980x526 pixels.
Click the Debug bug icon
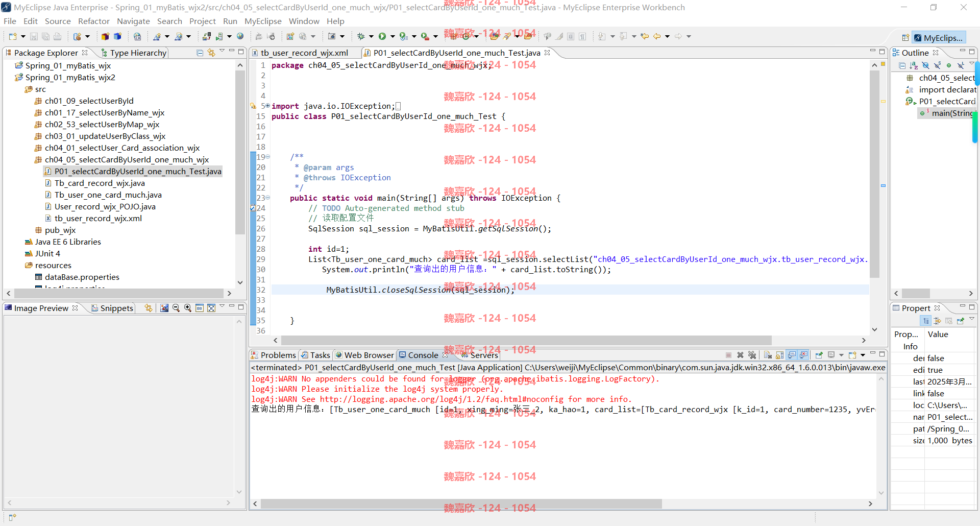coord(361,36)
